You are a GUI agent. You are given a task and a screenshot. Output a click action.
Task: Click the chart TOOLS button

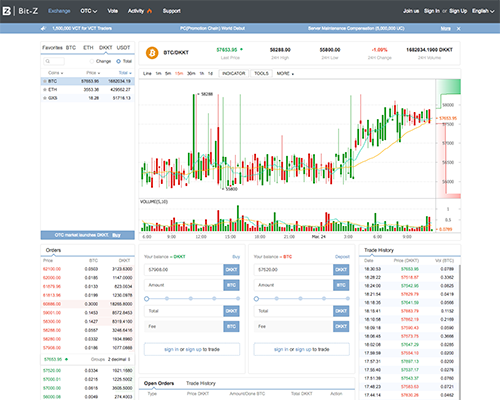tap(261, 73)
